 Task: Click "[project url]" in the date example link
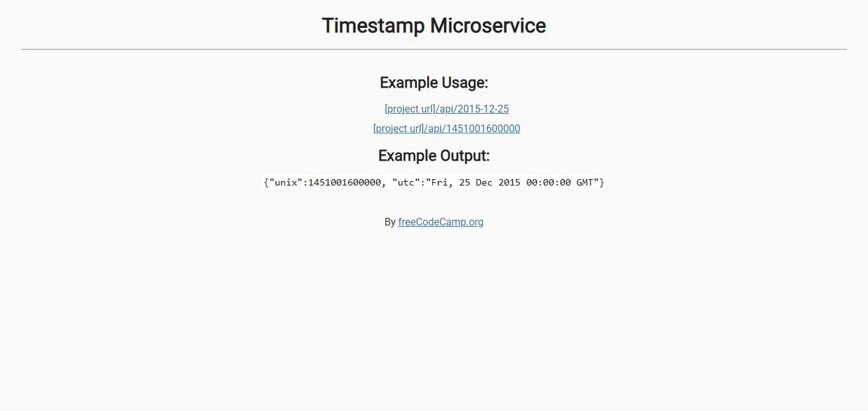(410, 109)
